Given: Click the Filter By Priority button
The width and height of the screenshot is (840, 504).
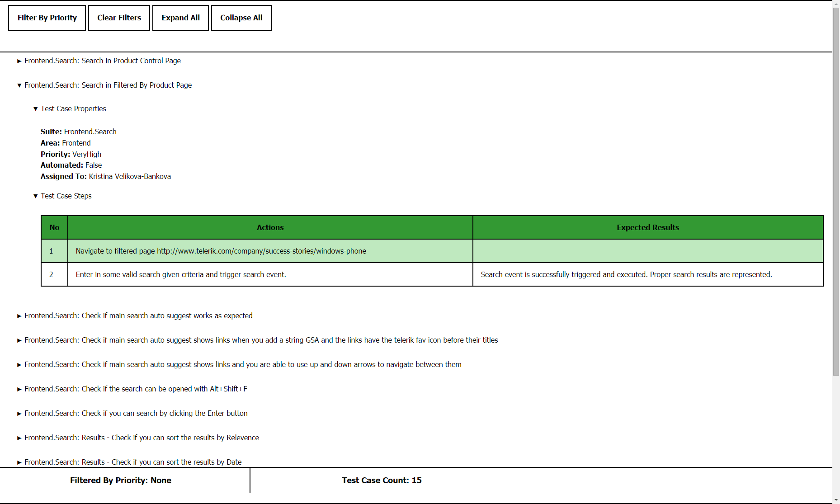Looking at the screenshot, I should 47,18.
